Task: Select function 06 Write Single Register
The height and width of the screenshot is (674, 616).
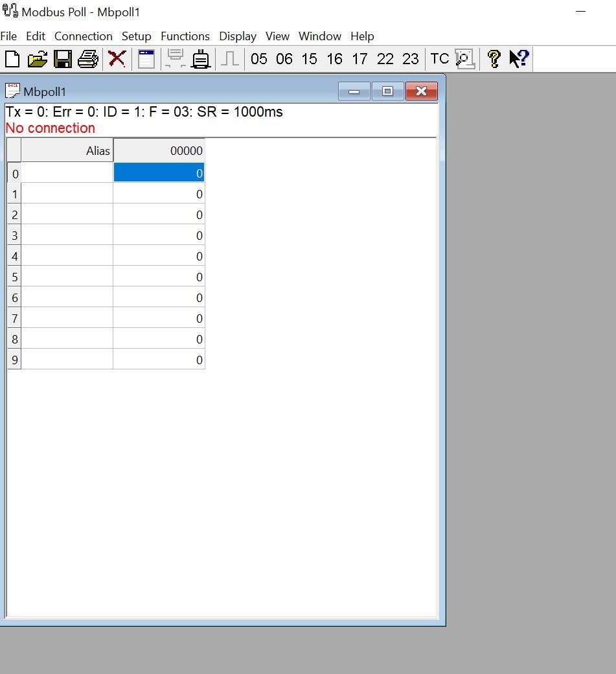Action: [284, 58]
